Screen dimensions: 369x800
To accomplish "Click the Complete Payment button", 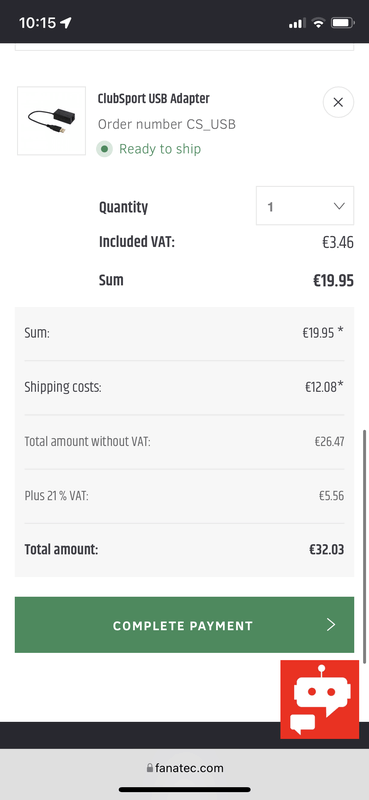I will tap(184, 625).
